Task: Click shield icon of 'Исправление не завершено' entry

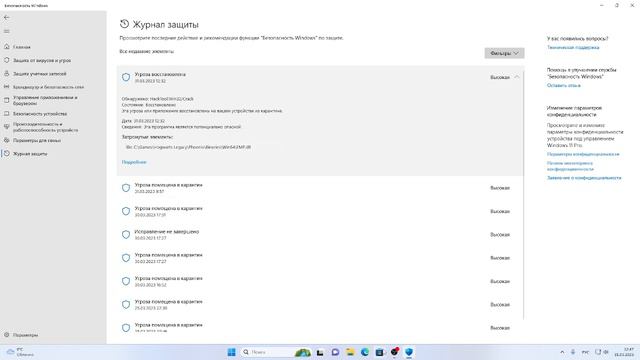Action: click(x=126, y=235)
